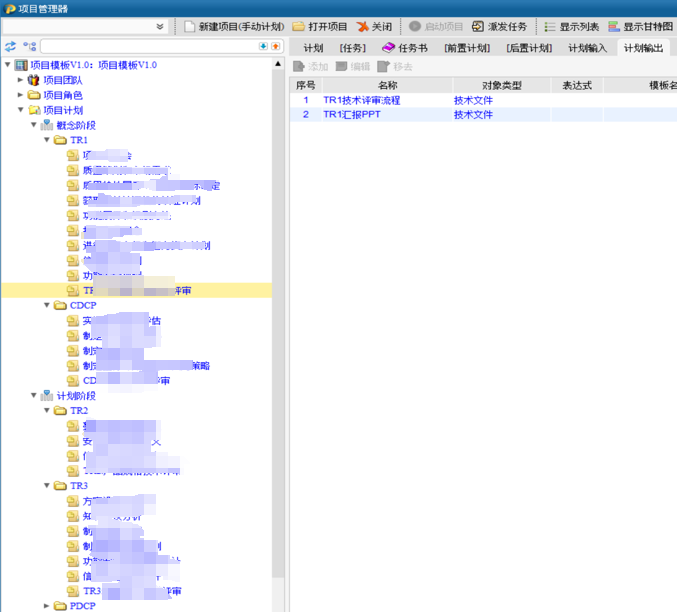
Task: Select the 前置计划 tab
Action: point(467,47)
